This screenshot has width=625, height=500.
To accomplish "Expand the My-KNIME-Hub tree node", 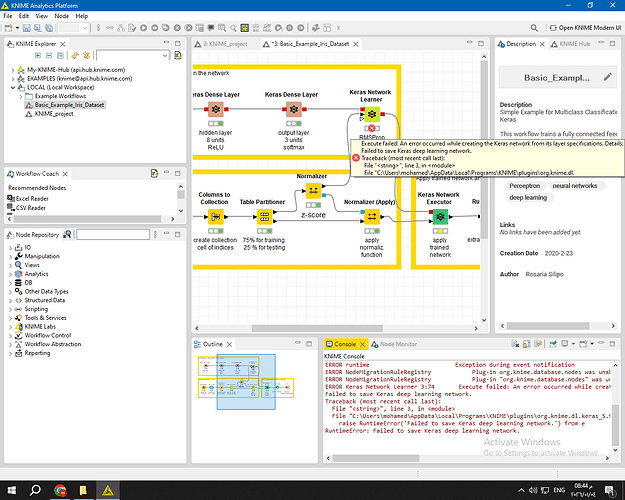I will [13, 70].
